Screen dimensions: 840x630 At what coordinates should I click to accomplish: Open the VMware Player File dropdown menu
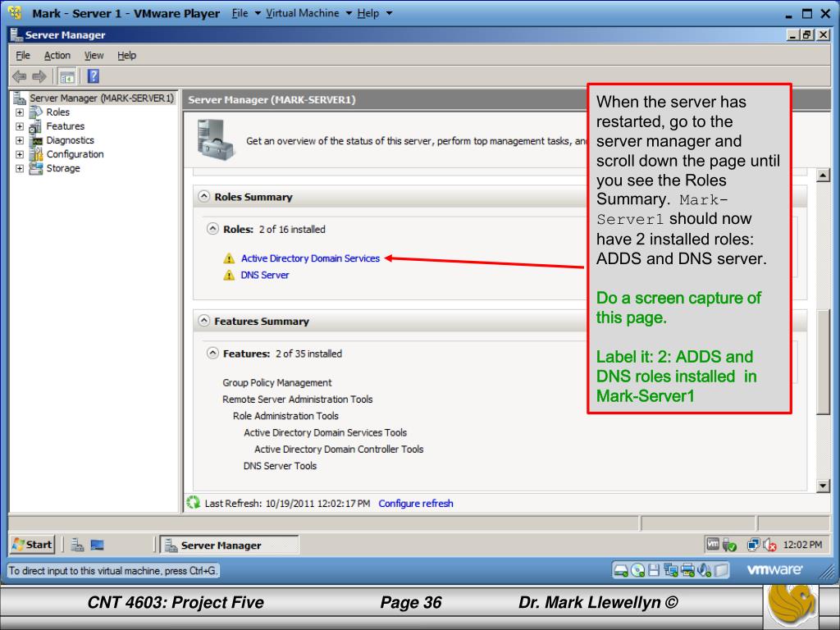click(245, 13)
